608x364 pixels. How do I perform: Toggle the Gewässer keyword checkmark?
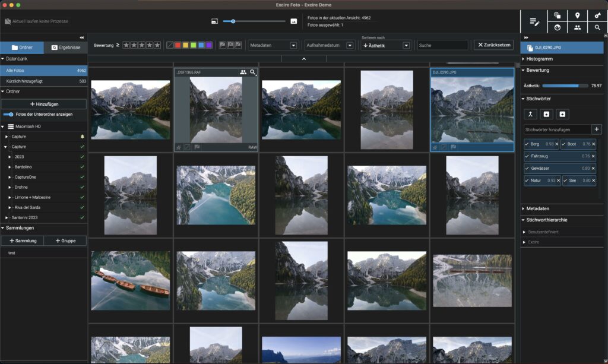(527, 168)
